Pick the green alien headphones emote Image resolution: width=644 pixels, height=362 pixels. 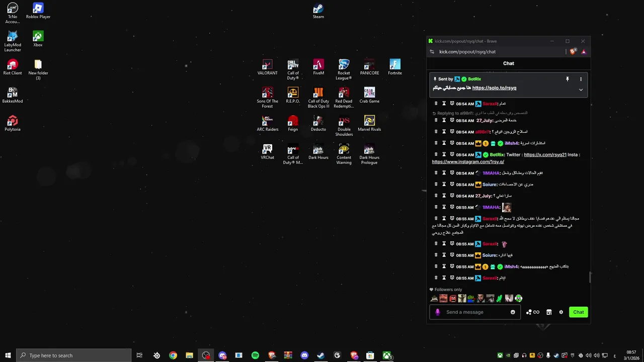[519, 299]
